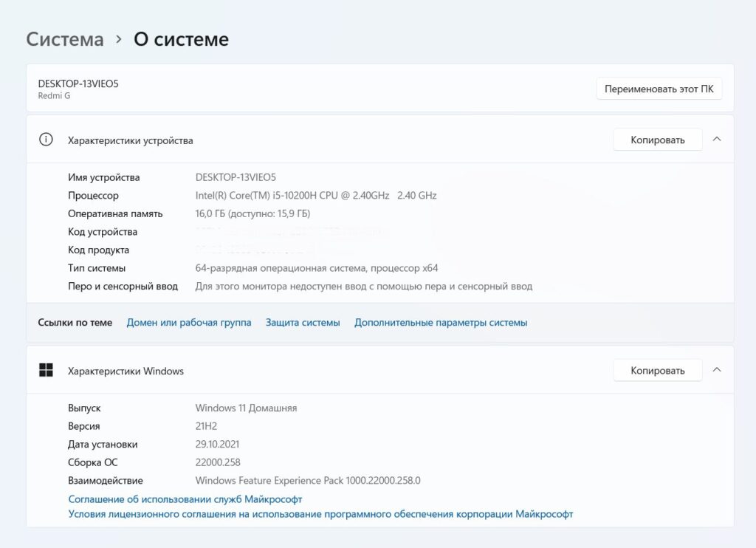The width and height of the screenshot is (756, 548).
Task: Select the Intel Core i5-10200H processor value
Action: (316, 196)
